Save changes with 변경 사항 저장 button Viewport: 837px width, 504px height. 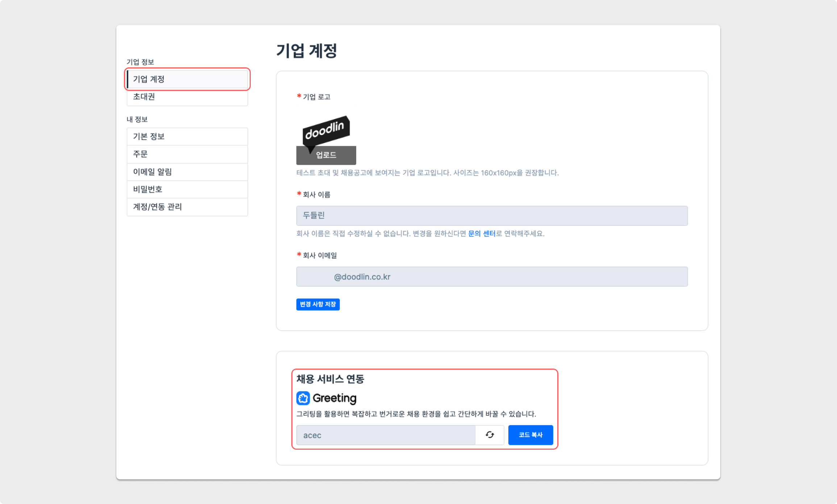318,304
